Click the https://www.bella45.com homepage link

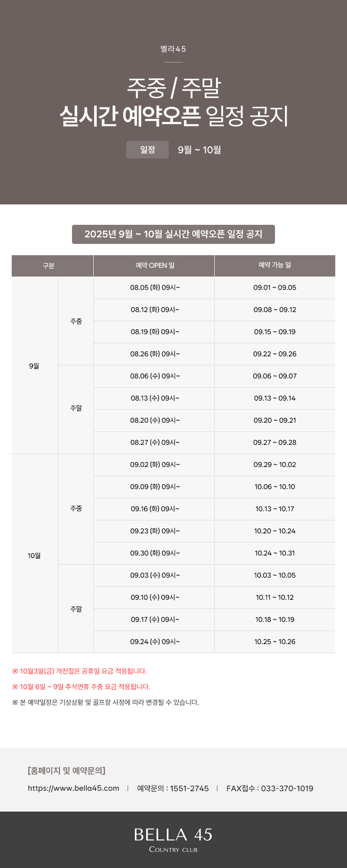pyautogui.click(x=73, y=788)
